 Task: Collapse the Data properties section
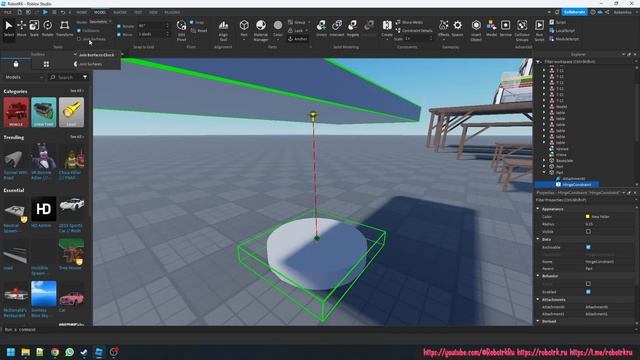(x=538, y=239)
